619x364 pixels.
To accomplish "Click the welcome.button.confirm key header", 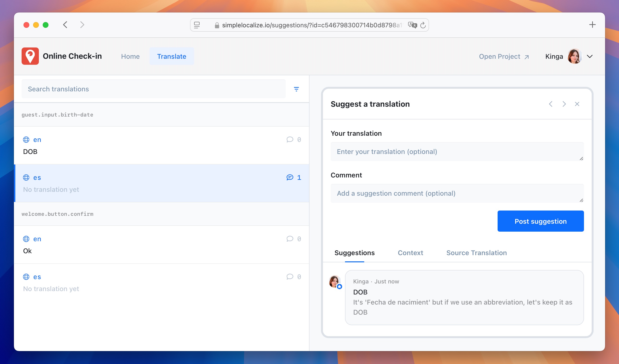I will coord(162,214).
